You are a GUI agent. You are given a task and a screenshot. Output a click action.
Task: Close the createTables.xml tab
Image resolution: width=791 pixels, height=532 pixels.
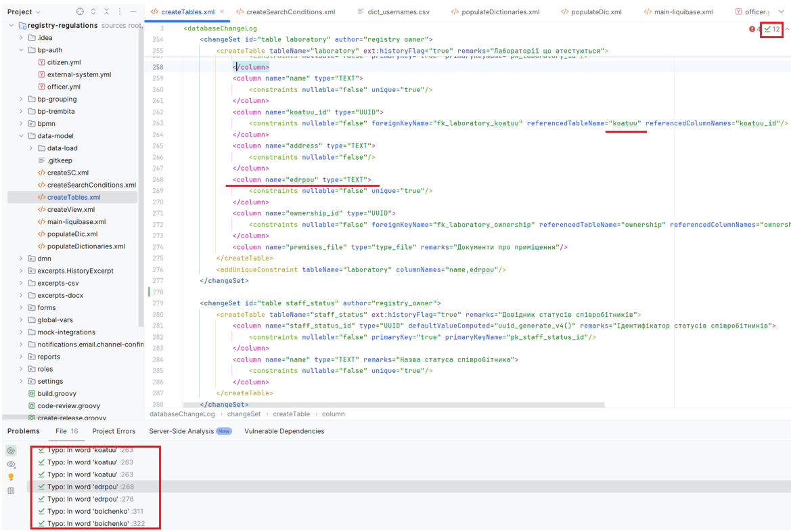coord(222,12)
